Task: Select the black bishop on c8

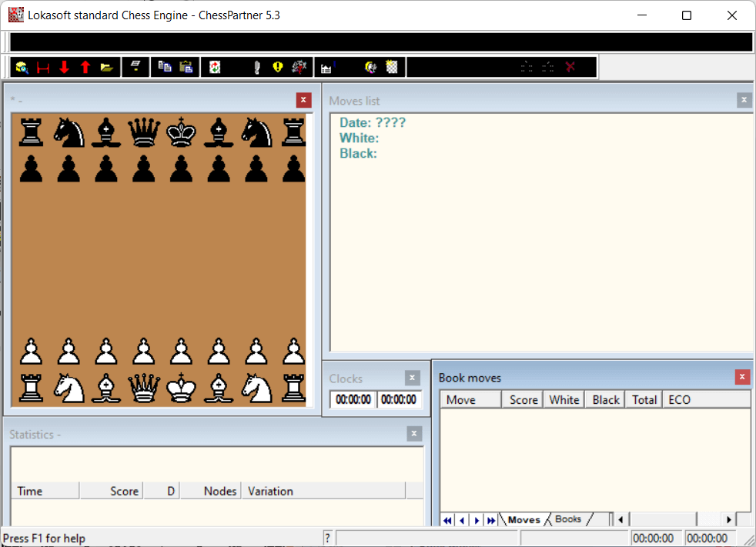Action: pos(106,132)
